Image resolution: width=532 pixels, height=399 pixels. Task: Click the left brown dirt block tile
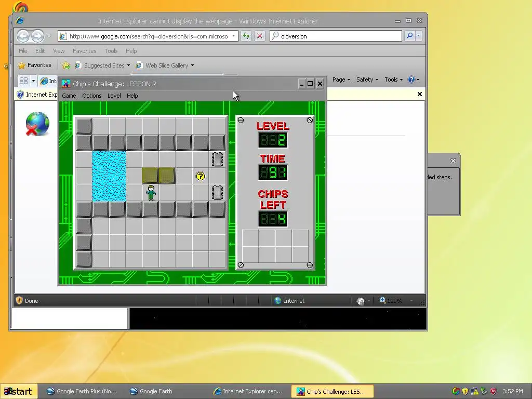(151, 176)
